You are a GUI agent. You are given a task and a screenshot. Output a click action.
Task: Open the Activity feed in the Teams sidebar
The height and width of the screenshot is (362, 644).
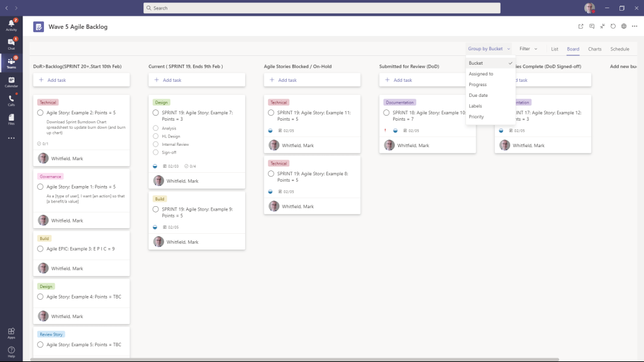pyautogui.click(x=11, y=24)
